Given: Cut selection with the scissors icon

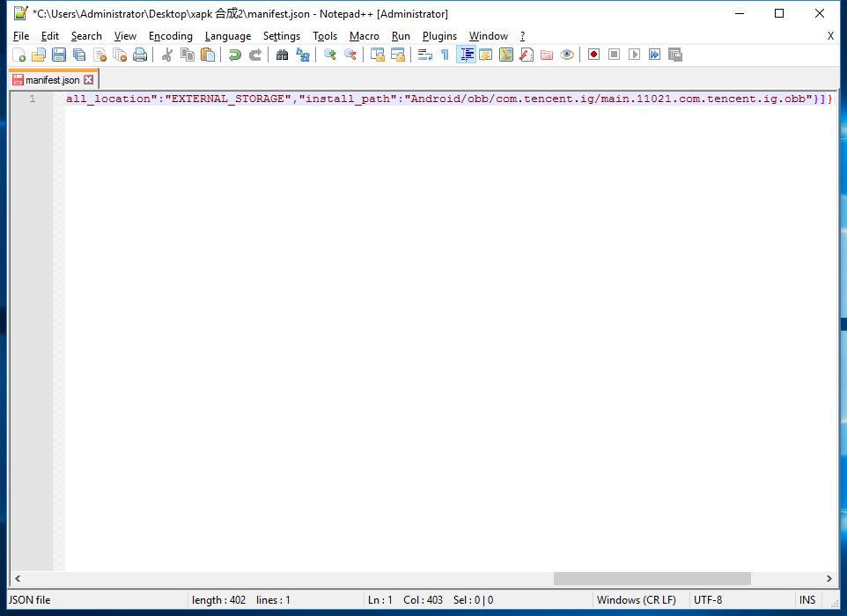Looking at the screenshot, I should click(x=167, y=55).
